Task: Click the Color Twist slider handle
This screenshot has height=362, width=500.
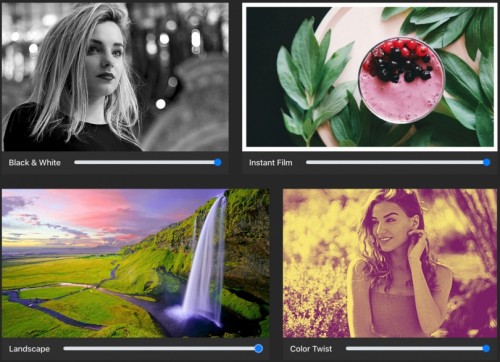Action: click(x=486, y=349)
